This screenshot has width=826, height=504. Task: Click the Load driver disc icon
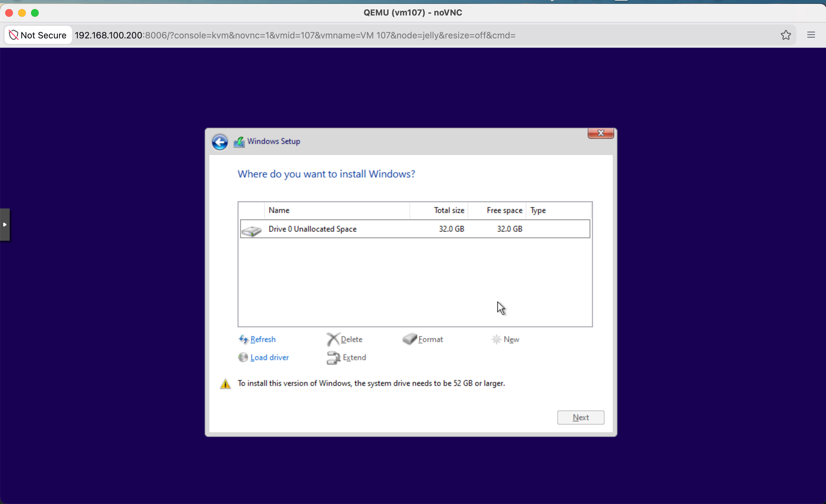click(x=243, y=357)
